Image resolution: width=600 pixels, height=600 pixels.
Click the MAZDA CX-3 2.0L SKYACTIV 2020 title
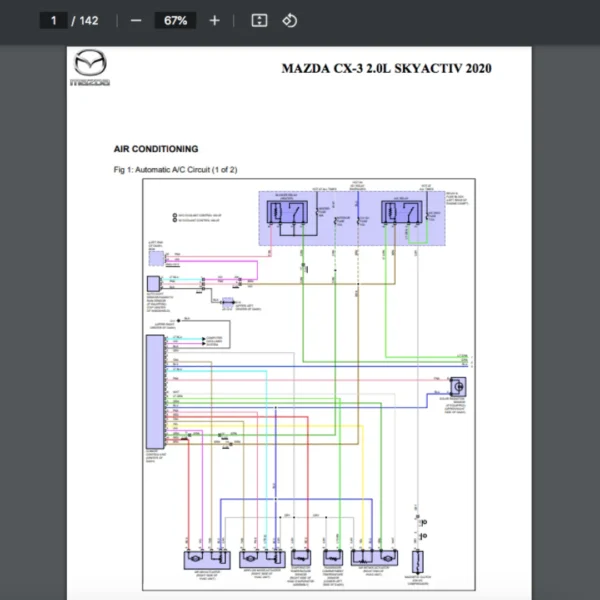coord(386,69)
